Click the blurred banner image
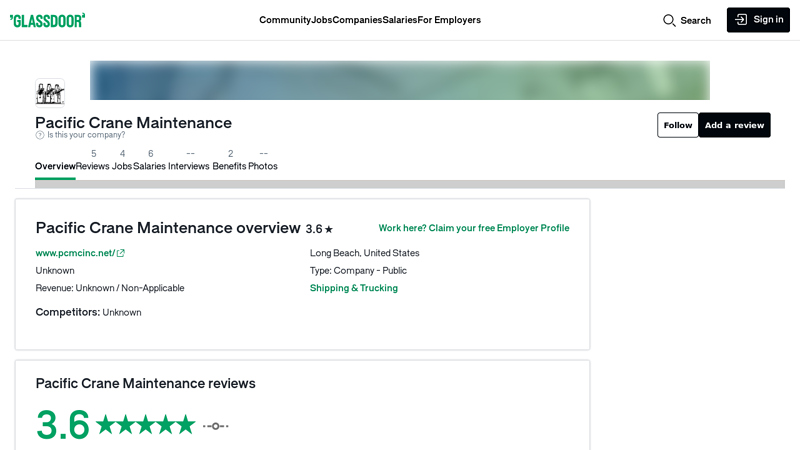Viewport: 800px width, 450px height. tap(400, 81)
